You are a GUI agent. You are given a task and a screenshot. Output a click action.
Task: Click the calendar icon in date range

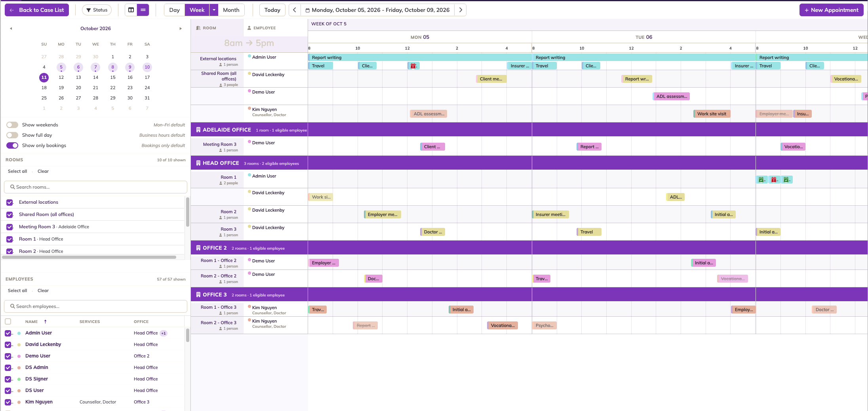coord(307,10)
